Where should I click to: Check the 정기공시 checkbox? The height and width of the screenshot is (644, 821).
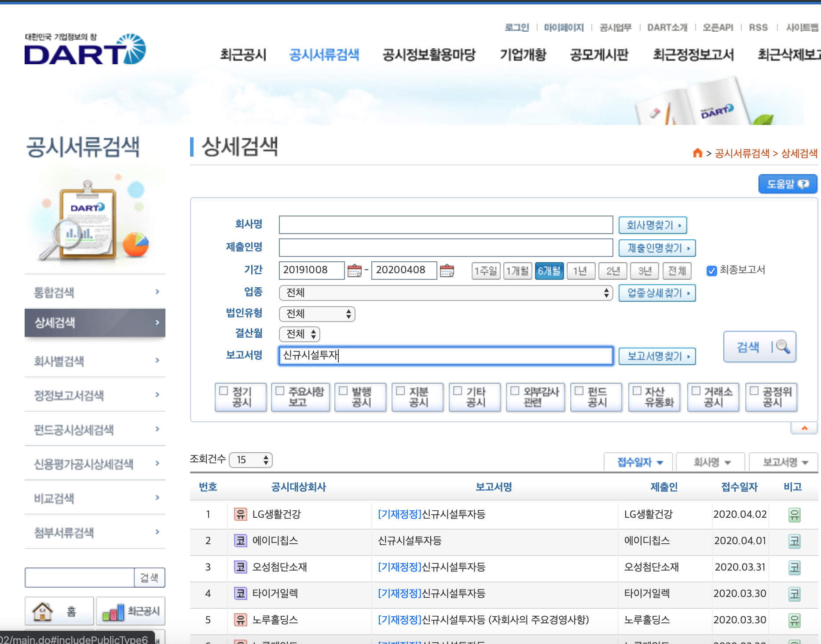224,391
